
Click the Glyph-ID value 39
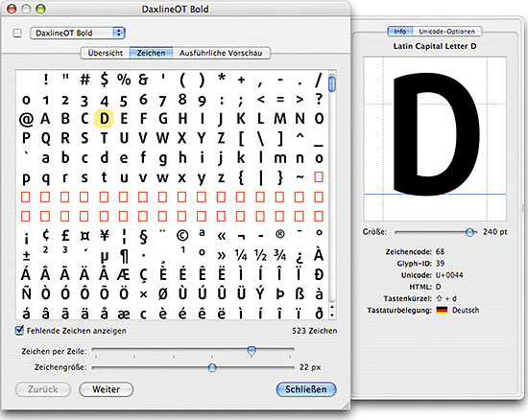[x=440, y=264]
